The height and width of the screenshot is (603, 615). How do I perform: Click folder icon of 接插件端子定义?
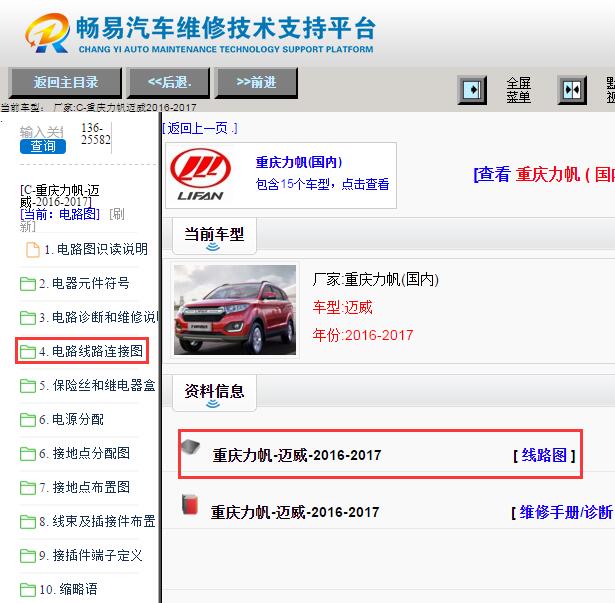tap(27, 556)
